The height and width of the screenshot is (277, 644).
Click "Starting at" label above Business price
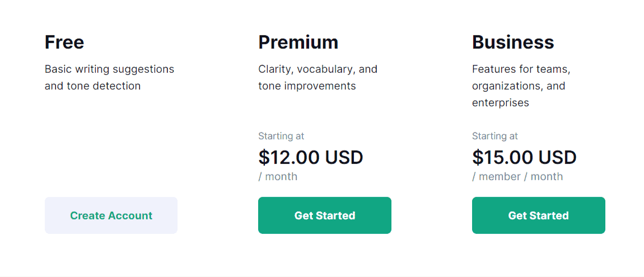point(495,136)
